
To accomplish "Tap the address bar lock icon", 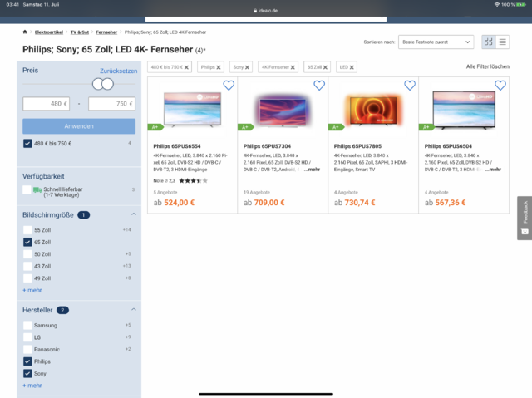I will pyautogui.click(x=255, y=11).
